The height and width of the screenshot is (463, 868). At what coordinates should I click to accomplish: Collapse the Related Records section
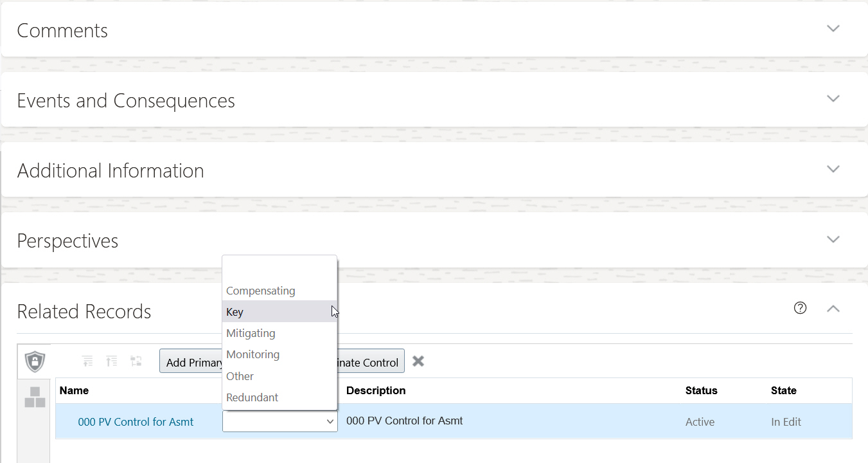833,309
